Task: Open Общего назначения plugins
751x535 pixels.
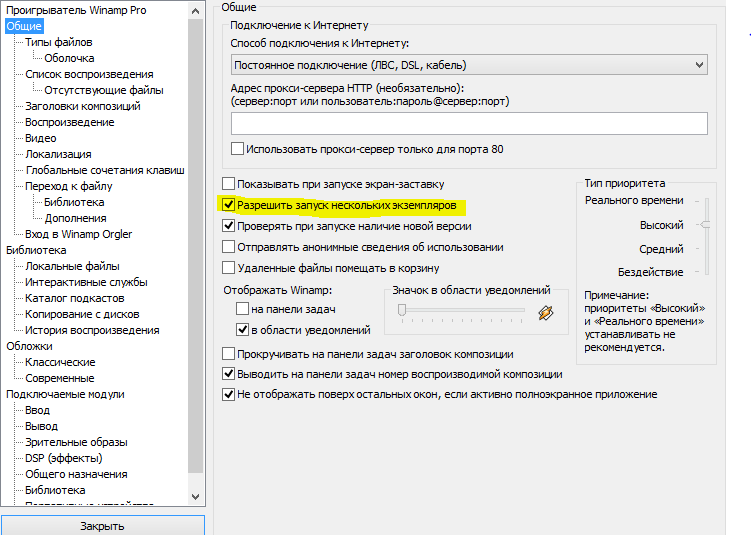Action: pos(76,474)
